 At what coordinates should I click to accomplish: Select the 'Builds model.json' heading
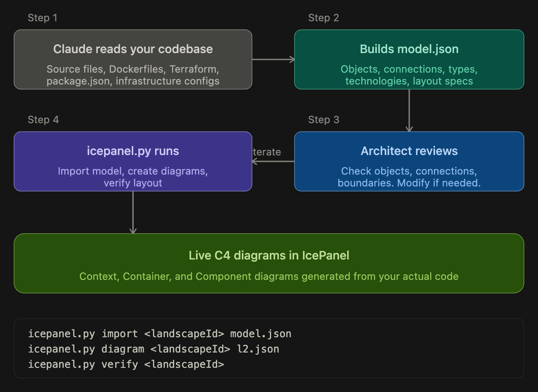coord(409,49)
